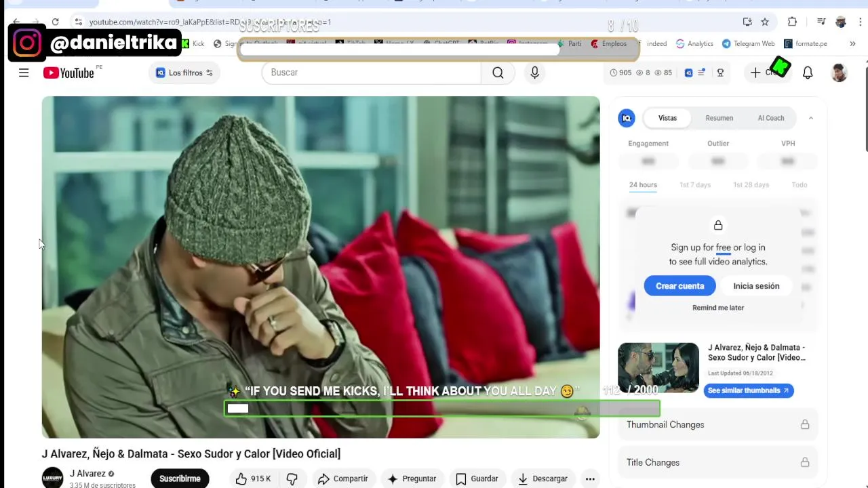Select the 1st 28 days time range
This screenshot has width=868, height=488.
(751, 185)
